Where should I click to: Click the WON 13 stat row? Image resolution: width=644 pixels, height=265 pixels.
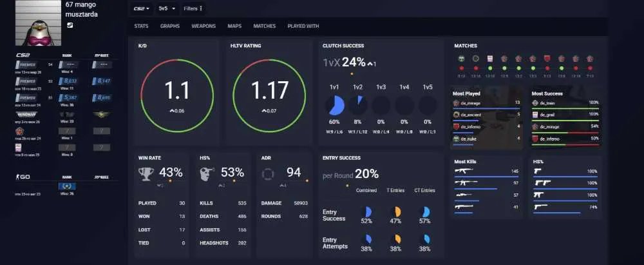[x=162, y=217]
